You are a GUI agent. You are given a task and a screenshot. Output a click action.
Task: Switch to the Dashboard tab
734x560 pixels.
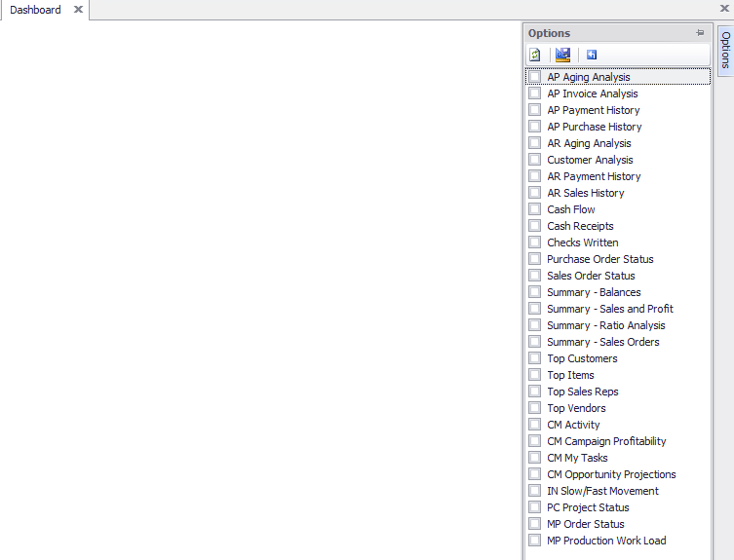(35, 10)
